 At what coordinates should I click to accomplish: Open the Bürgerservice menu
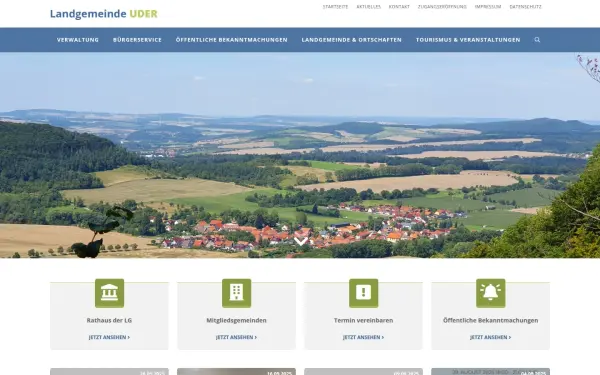[x=137, y=40]
